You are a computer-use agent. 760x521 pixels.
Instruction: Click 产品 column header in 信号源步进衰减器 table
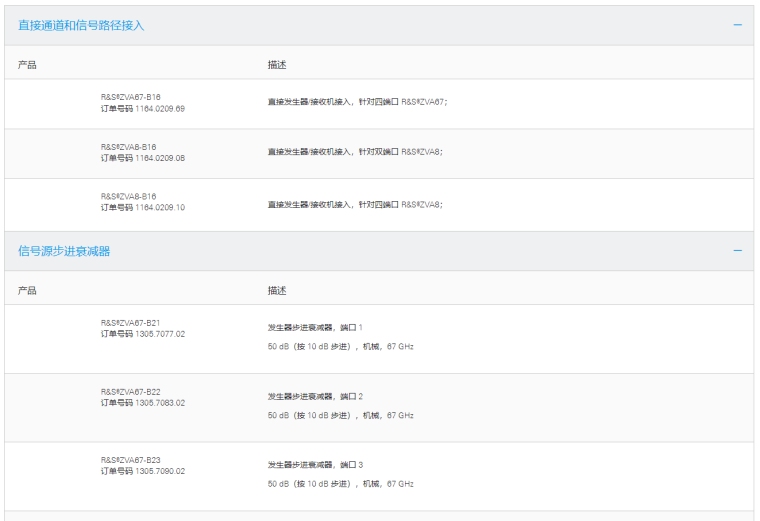[27, 290]
